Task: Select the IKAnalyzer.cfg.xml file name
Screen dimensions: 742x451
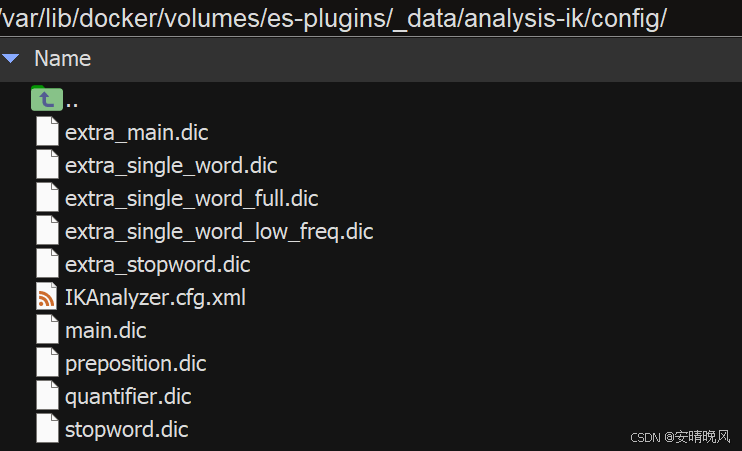Action: pyautogui.click(x=155, y=298)
